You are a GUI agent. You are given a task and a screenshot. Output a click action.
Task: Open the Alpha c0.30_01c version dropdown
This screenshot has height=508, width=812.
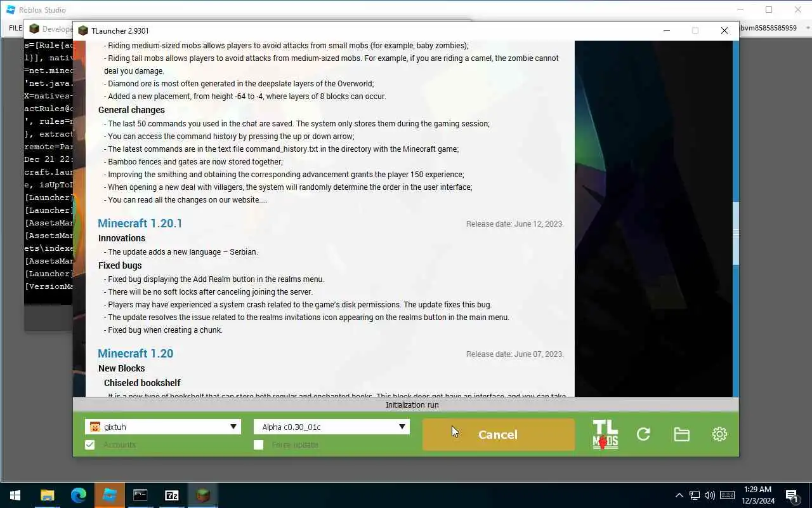331,427
